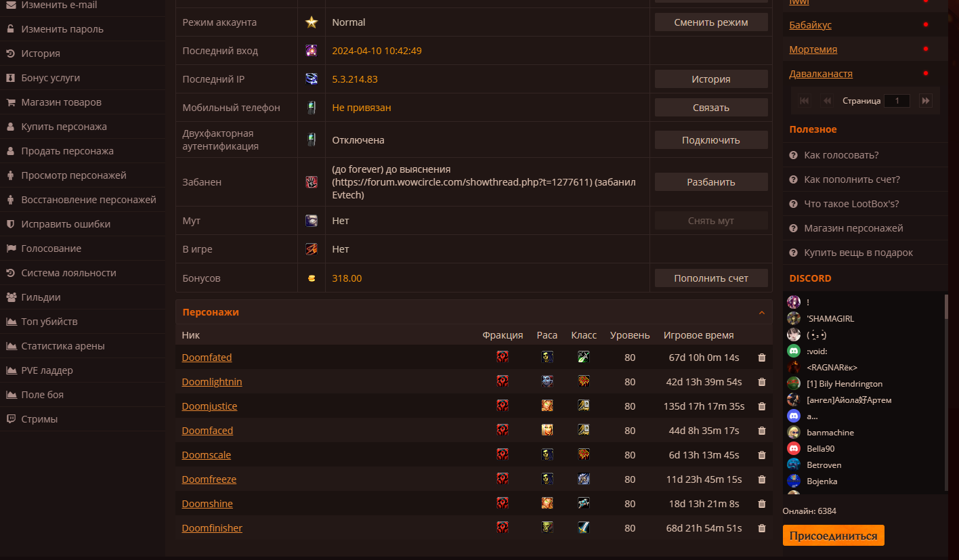Screen dimensions: 959x560
Task: Click the Discord logo avatar beside :void:
Action: tap(794, 351)
